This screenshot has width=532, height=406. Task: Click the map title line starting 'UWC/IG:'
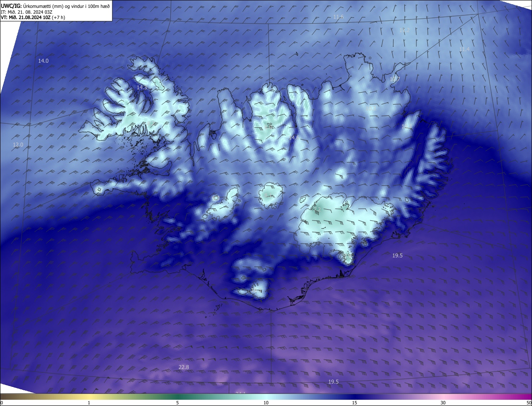click(x=55, y=6)
